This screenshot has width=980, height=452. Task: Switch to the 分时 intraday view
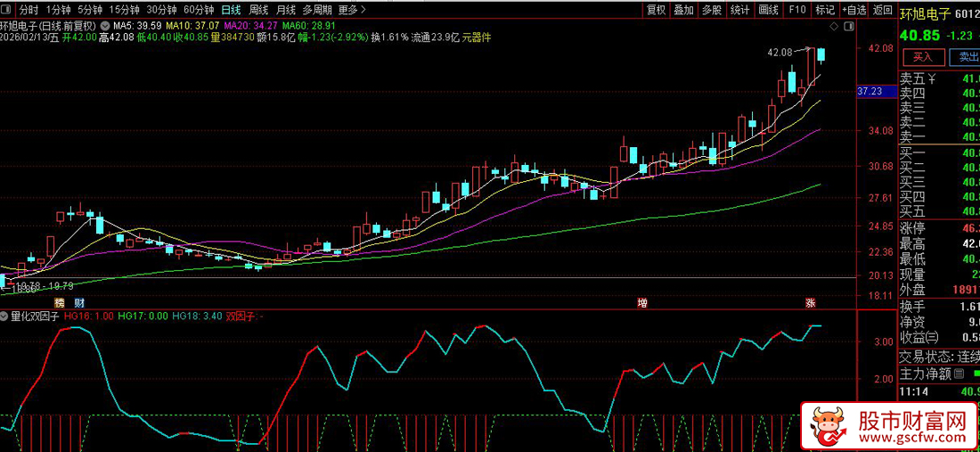[29, 10]
